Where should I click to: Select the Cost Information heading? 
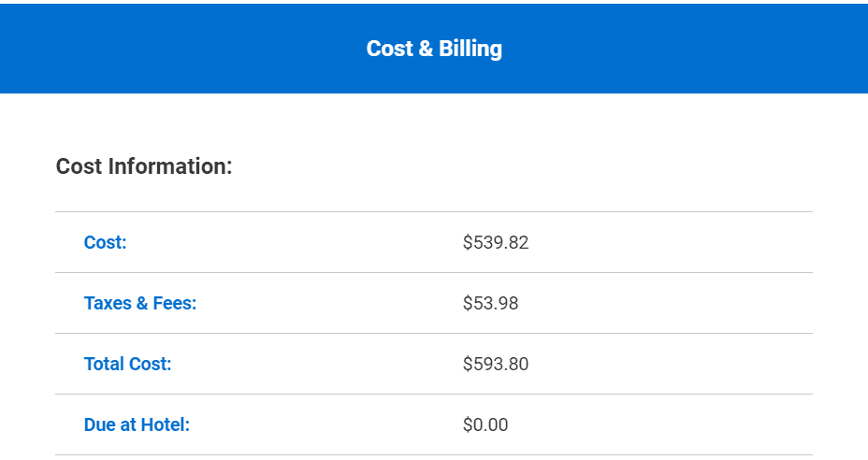[x=144, y=166]
